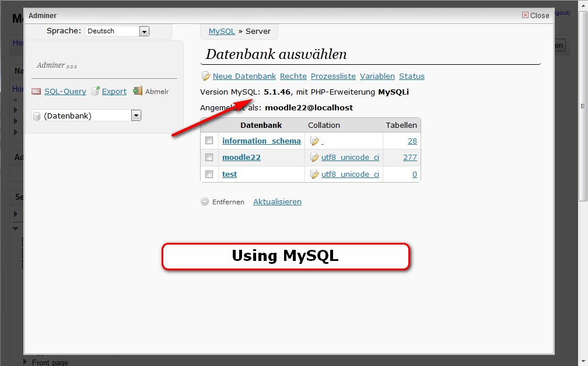Open Neue Datenbank link
This screenshot has height=366, width=588.
[x=244, y=76]
